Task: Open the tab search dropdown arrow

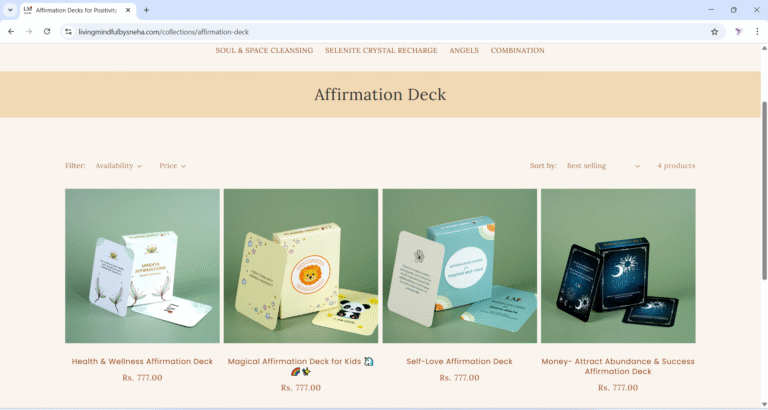Action: tap(10, 10)
